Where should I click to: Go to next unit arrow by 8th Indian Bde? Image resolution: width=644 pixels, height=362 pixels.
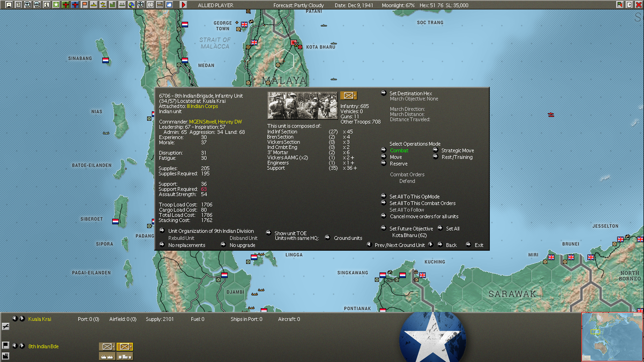point(22,346)
